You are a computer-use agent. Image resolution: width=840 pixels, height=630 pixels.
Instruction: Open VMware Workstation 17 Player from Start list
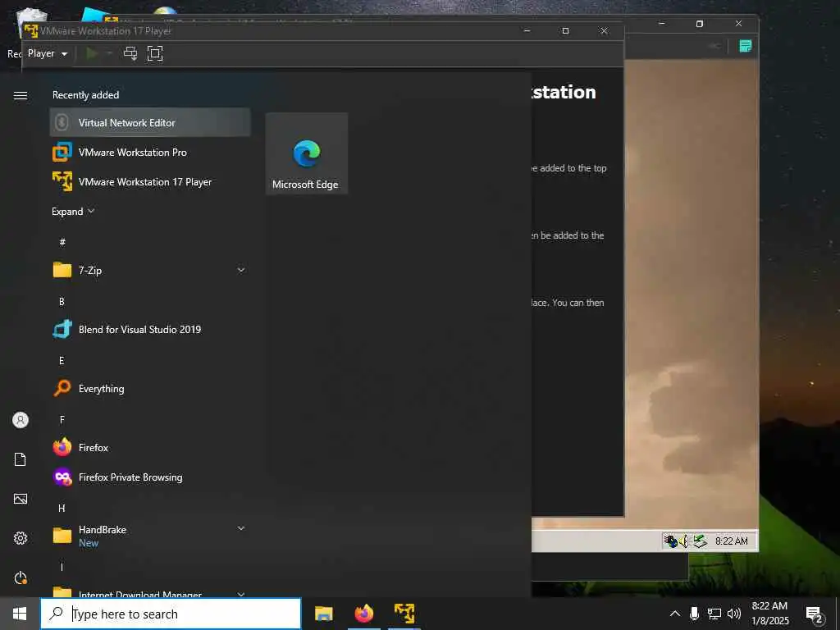point(150,181)
